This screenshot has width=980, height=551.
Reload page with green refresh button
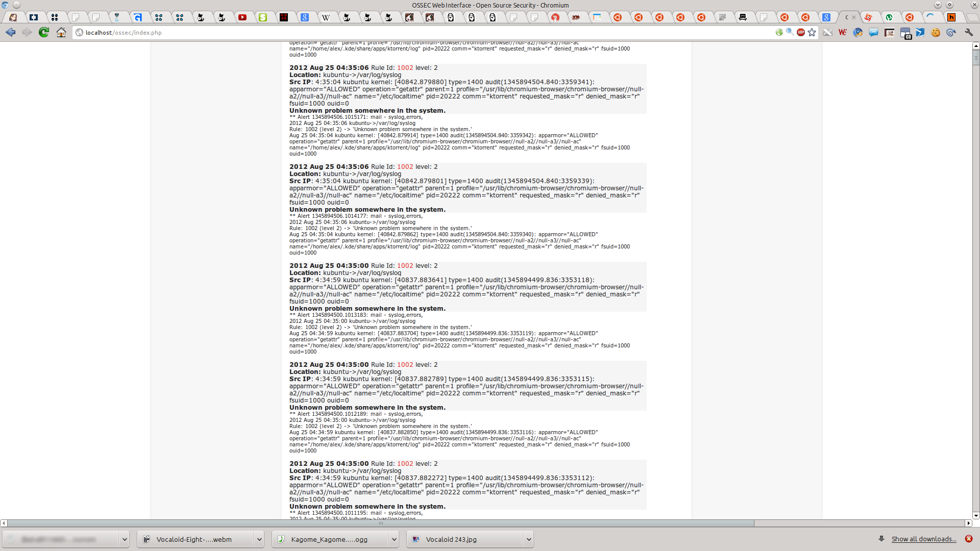pos(44,32)
